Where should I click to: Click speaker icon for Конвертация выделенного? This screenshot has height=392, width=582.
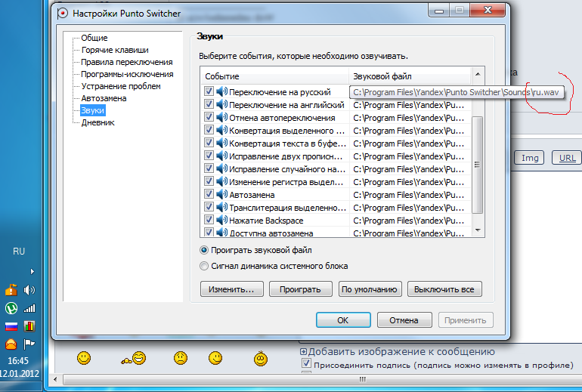coord(221,130)
